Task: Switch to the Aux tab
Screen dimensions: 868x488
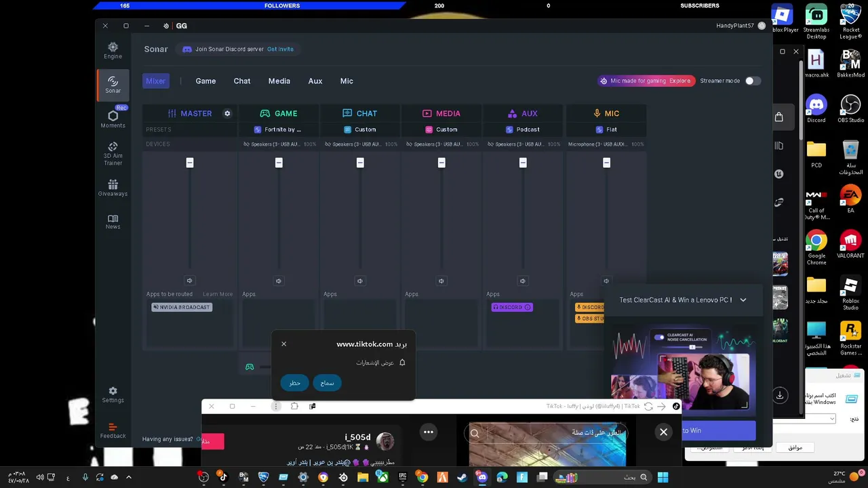Action: 315,81
